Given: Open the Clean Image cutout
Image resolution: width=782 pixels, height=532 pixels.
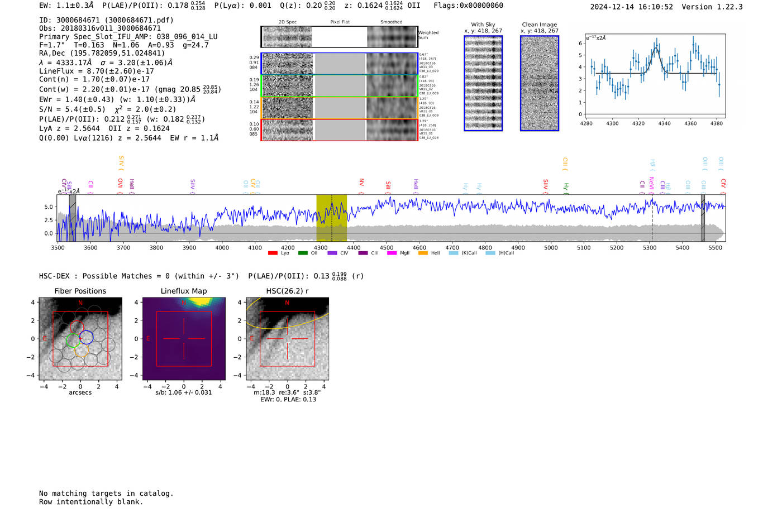Looking at the screenshot, I should click(x=540, y=83).
